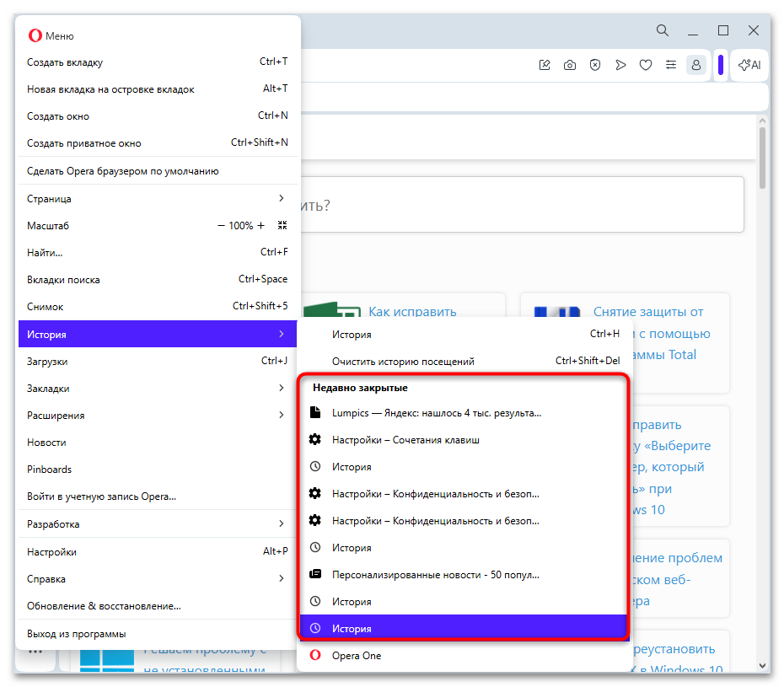Open История with Ctrl+H shortcut entry
Screen dimensions: 784x687
point(464,335)
